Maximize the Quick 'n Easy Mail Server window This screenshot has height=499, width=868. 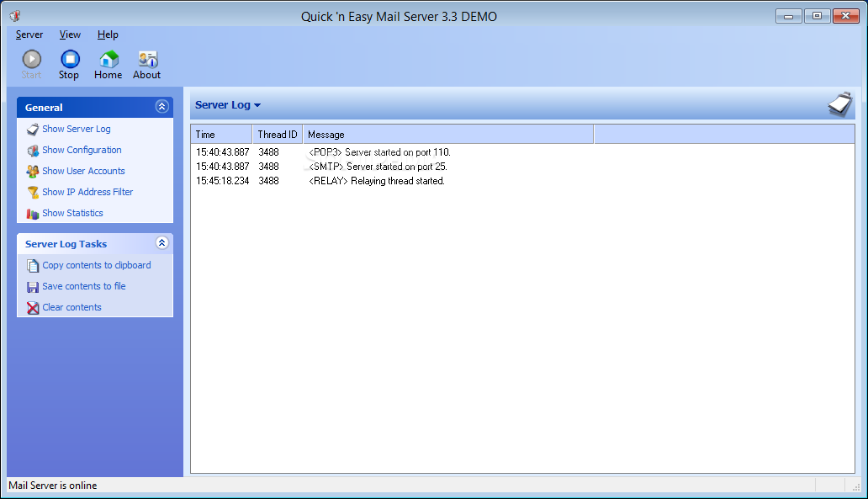tap(817, 16)
